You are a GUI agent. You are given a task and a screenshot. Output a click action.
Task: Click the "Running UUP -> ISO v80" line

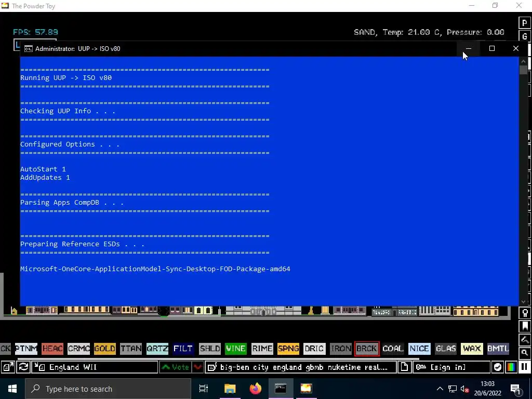[66, 78]
